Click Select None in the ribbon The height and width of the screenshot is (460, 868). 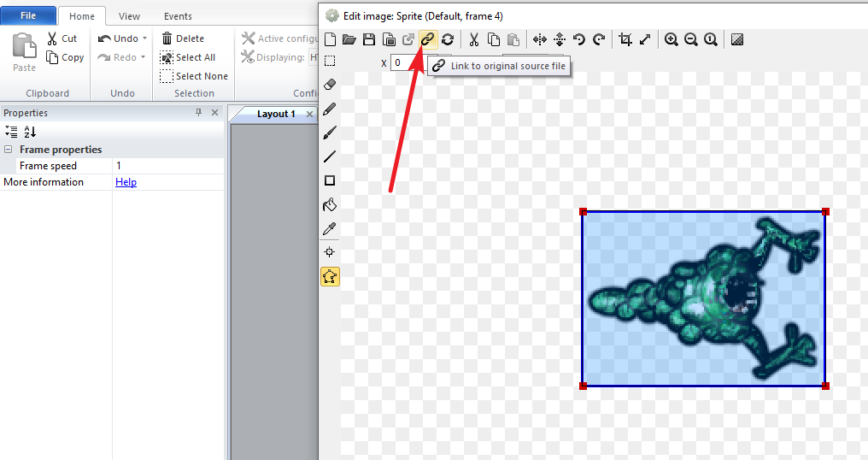pyautogui.click(x=194, y=76)
